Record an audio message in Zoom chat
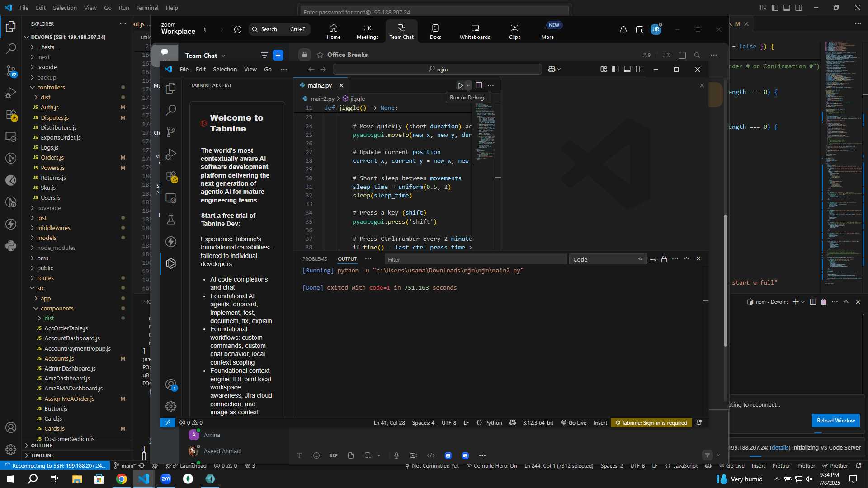This screenshot has height=488, width=868. [396, 455]
